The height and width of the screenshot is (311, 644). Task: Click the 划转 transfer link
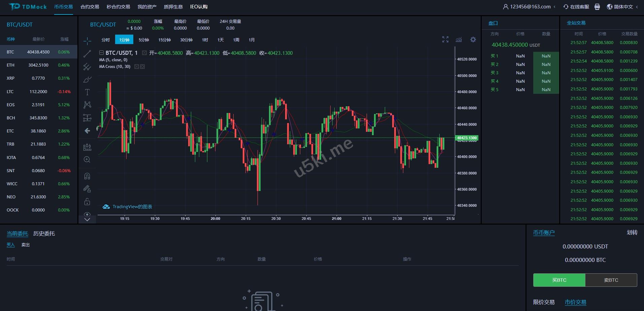tap(632, 232)
